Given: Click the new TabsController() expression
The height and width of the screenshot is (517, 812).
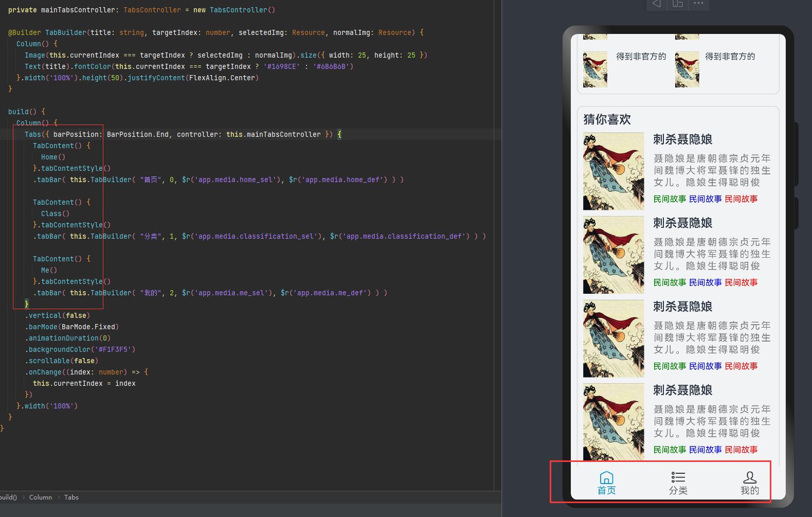Looking at the screenshot, I should click(234, 10).
